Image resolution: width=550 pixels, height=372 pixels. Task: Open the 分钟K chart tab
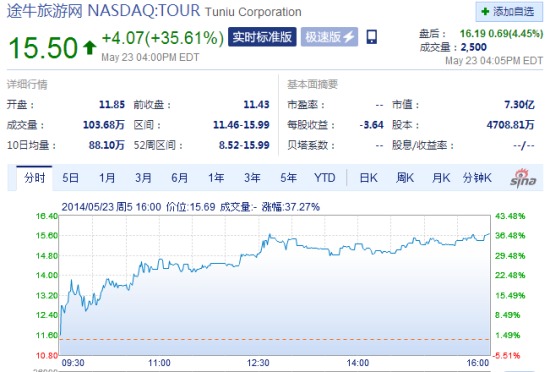(477, 178)
